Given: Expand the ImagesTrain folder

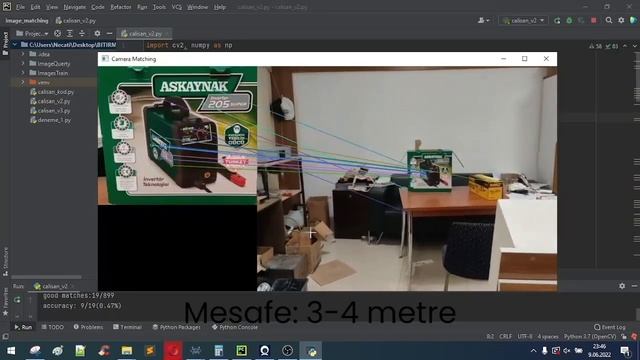Looking at the screenshot, I should click(23, 73).
